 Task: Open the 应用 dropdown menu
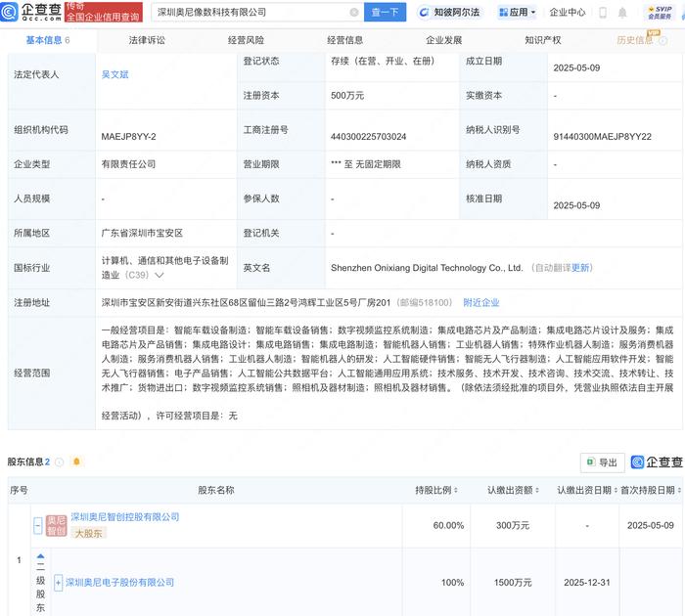[x=518, y=13]
